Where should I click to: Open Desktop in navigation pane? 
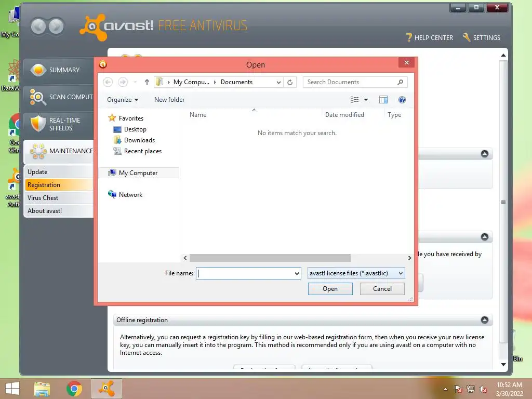pyautogui.click(x=135, y=129)
